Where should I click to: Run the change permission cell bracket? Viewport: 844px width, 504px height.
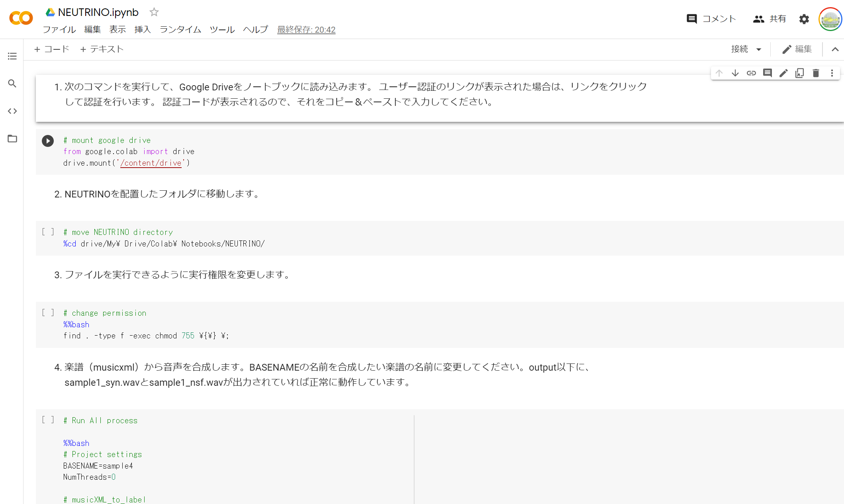tap(48, 313)
